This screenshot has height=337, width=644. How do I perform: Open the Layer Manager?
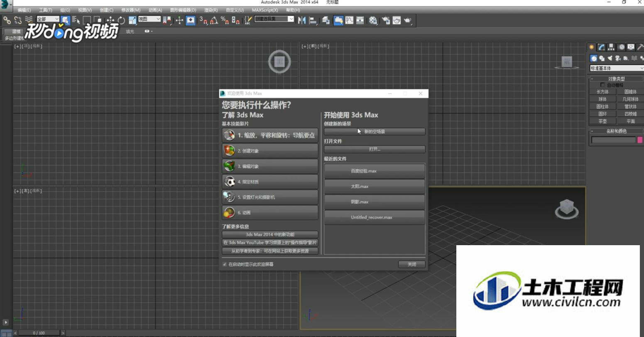pyautogui.click(x=326, y=20)
